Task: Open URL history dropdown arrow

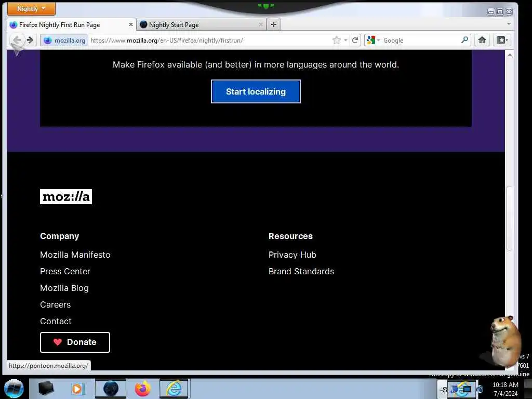Action: pos(345,41)
